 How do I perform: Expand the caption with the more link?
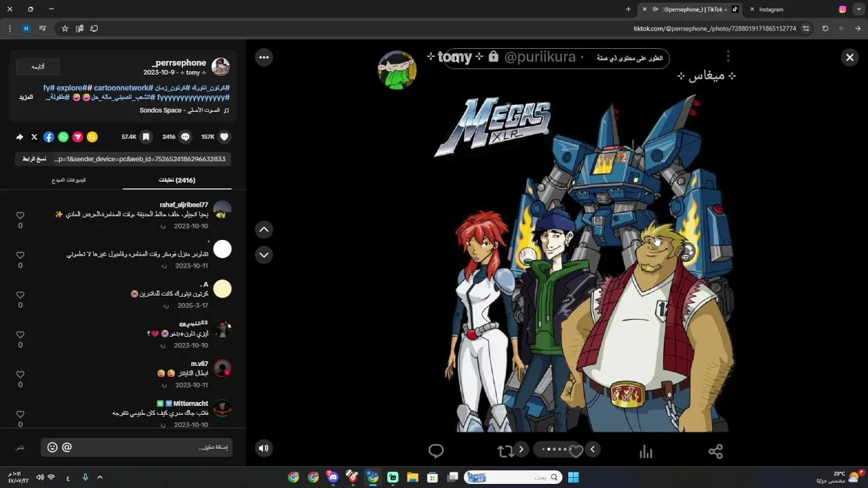[x=26, y=98]
